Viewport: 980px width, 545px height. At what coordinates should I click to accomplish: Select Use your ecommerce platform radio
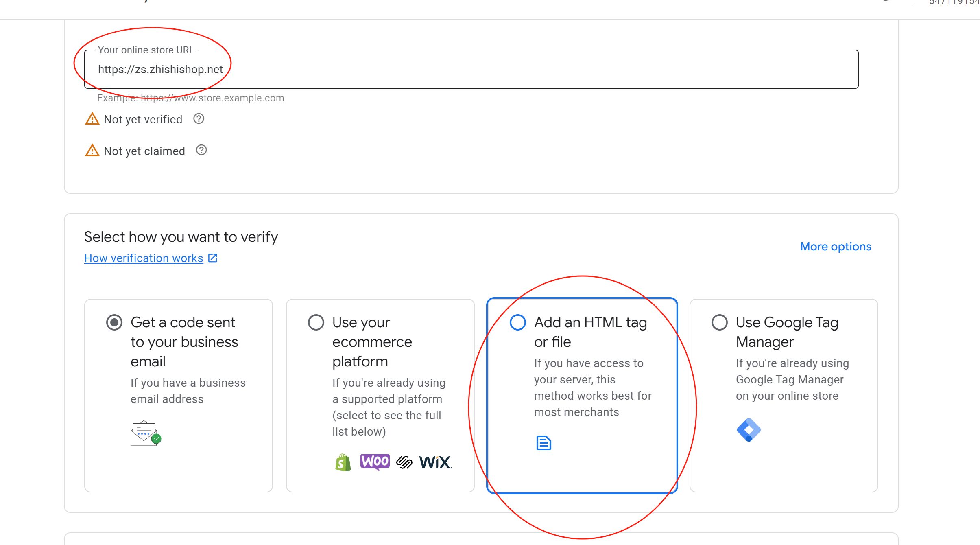(316, 322)
